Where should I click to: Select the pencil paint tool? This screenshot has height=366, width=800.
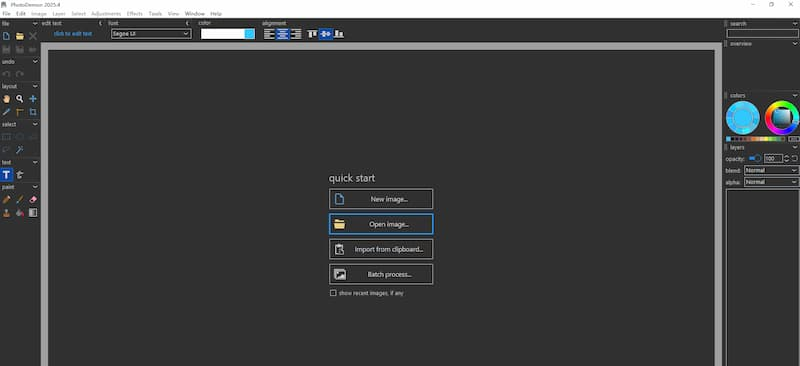click(x=6, y=200)
